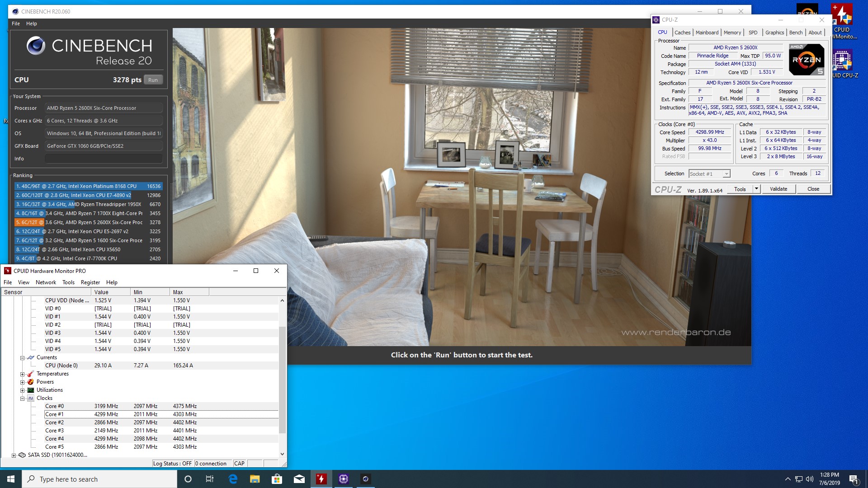Screen dimensions: 868x488
Task: Click the Cinebench logo sphere icon
Action: point(36,46)
